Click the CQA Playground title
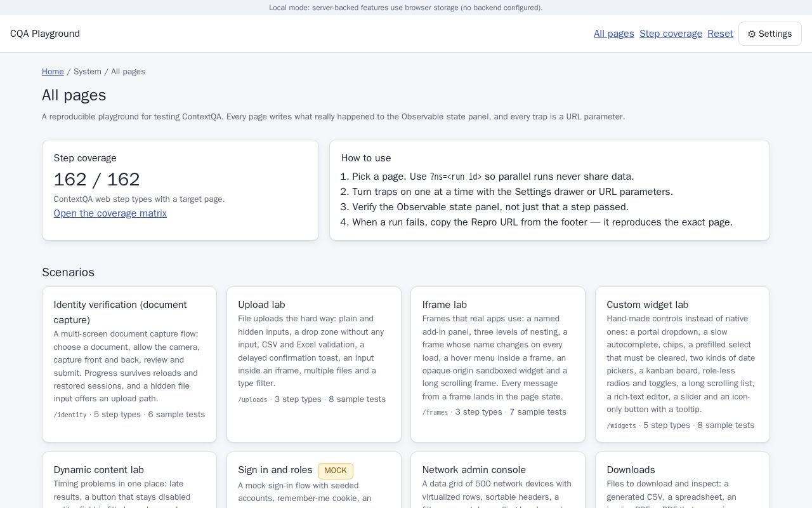 pos(45,34)
